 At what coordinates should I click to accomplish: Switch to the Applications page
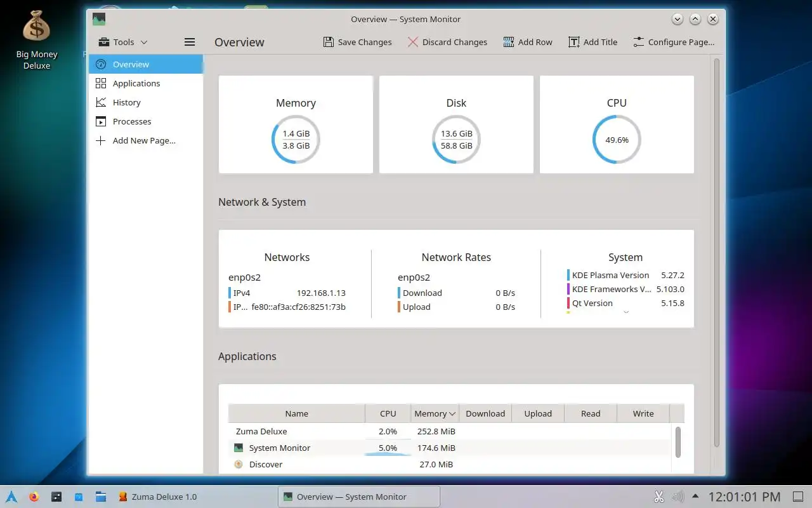coord(146,83)
